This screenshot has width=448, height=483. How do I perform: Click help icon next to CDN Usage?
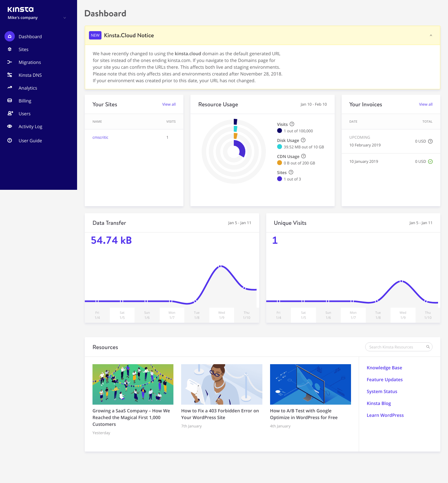pyautogui.click(x=303, y=156)
